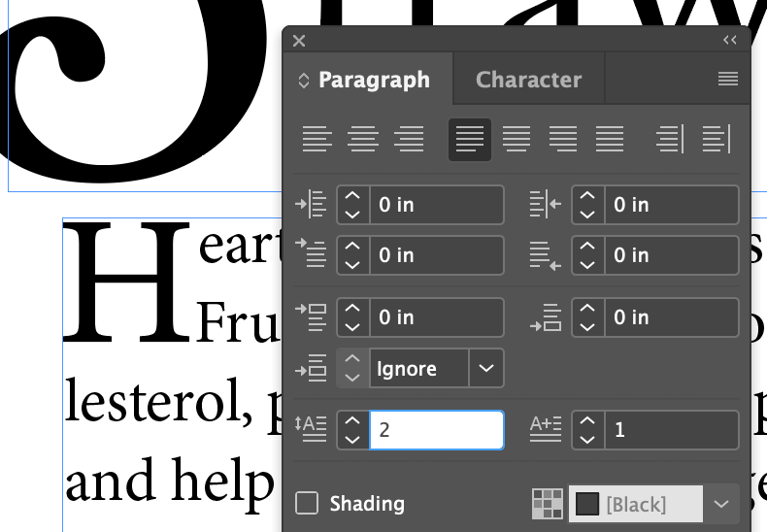Click the Space After icon
The height and width of the screenshot is (532, 767).
click(546, 317)
